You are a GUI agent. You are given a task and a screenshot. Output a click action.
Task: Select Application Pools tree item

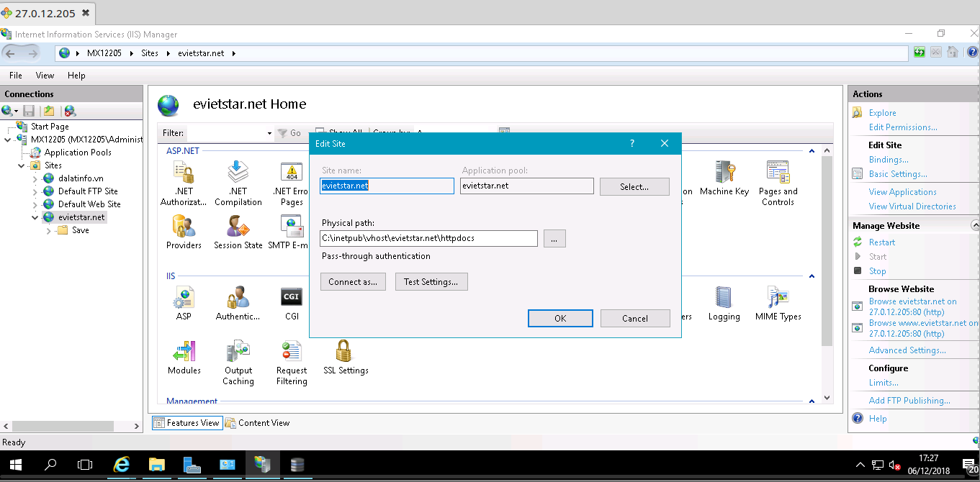pos(78,153)
